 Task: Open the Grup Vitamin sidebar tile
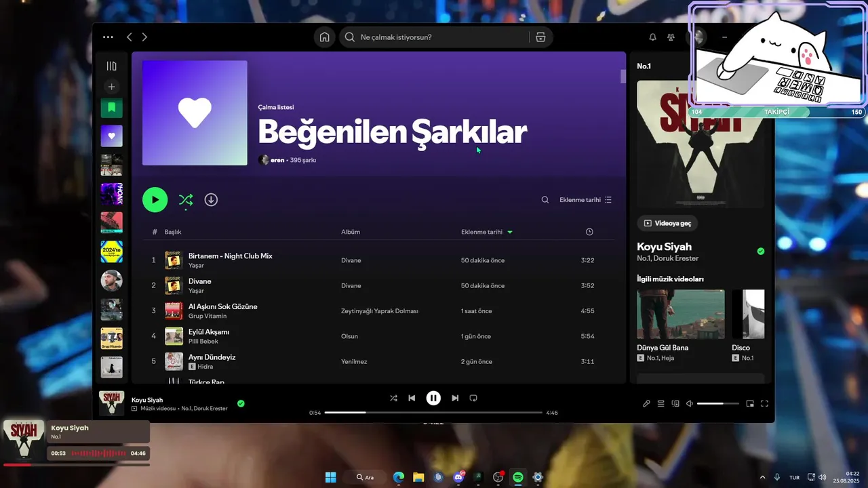112,338
